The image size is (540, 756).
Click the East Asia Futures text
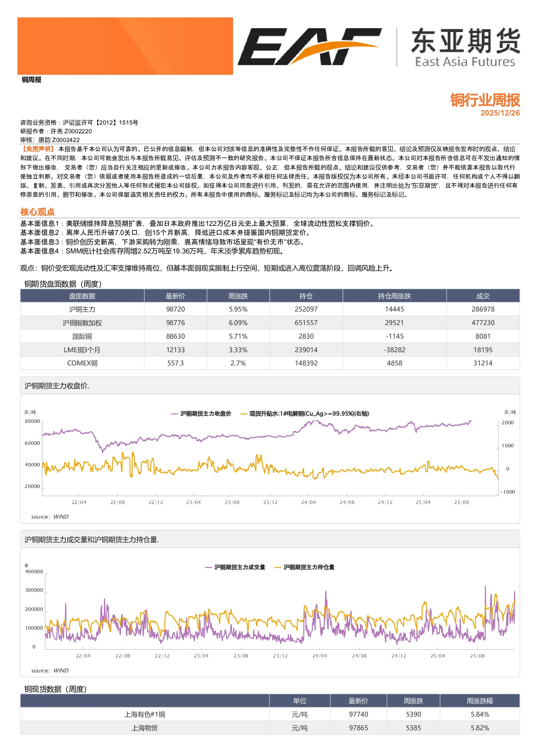465,62
